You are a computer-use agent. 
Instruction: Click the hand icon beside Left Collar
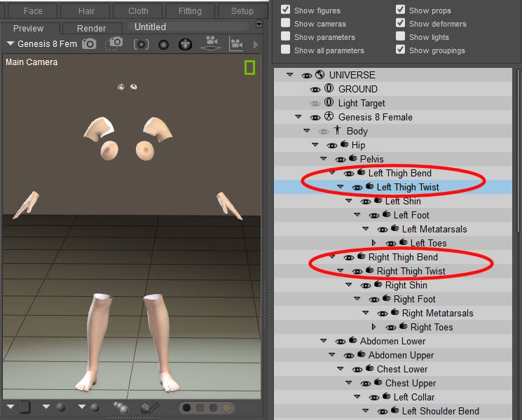[387, 396]
